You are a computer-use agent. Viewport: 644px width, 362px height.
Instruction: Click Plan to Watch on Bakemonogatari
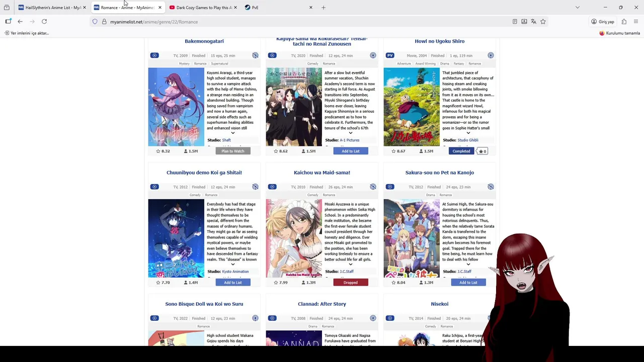pos(233,151)
